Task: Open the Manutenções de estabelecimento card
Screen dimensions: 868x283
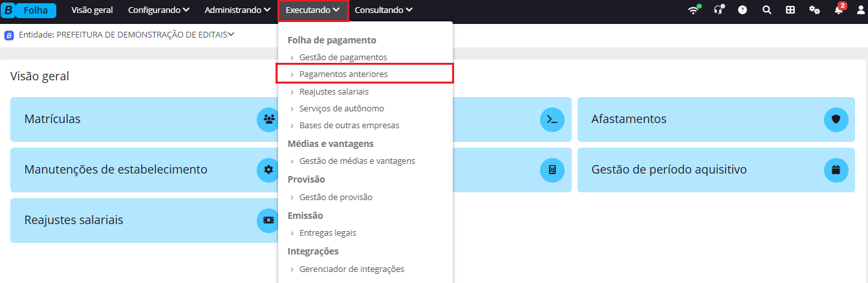Action: pyautogui.click(x=144, y=170)
